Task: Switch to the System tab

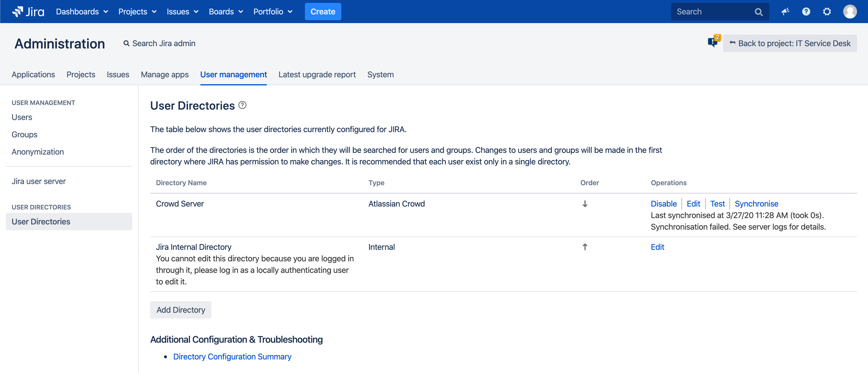Action: point(380,74)
